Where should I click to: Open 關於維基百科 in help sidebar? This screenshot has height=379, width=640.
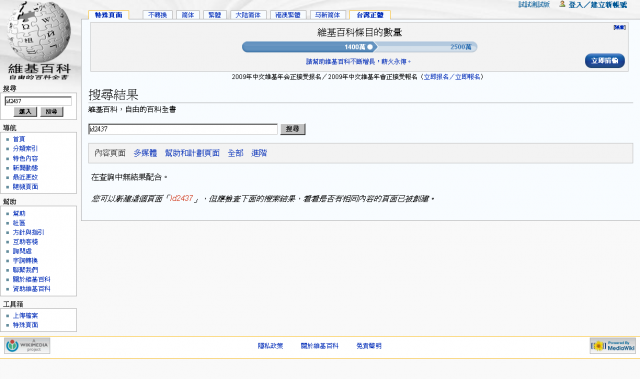point(31,279)
